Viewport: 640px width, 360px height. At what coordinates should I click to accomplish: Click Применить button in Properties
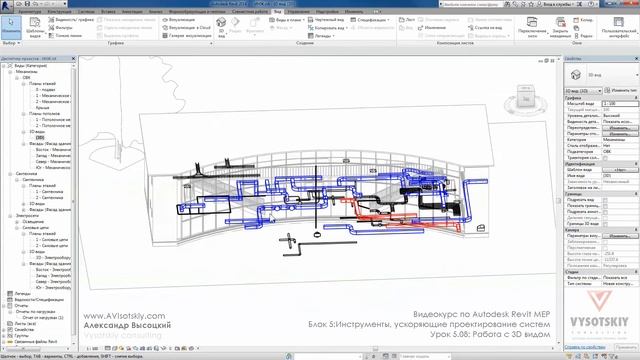(x=626, y=347)
